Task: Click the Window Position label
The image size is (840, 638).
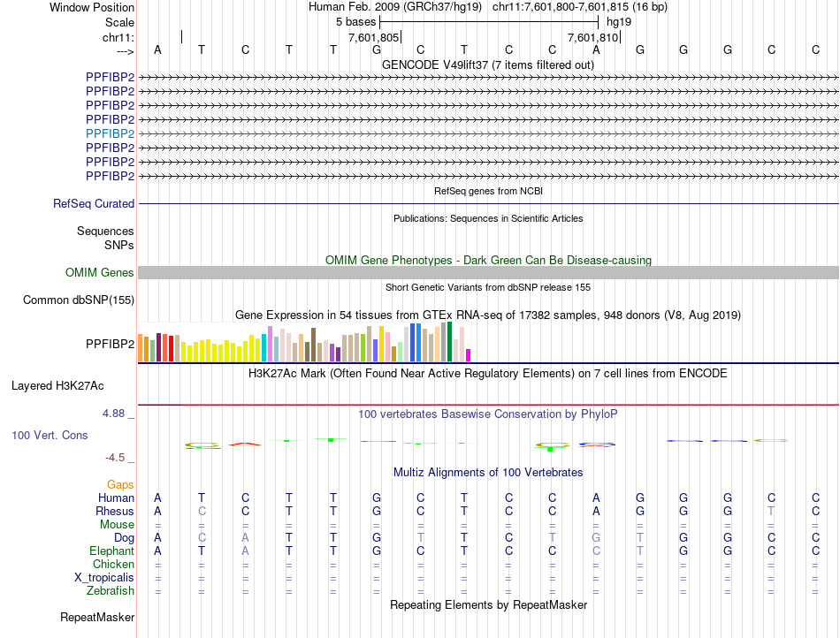Action: 92,7
